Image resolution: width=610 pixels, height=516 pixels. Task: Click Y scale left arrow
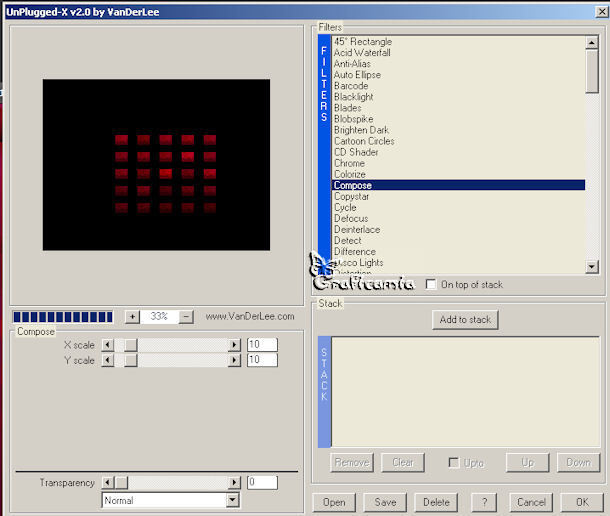[107, 360]
